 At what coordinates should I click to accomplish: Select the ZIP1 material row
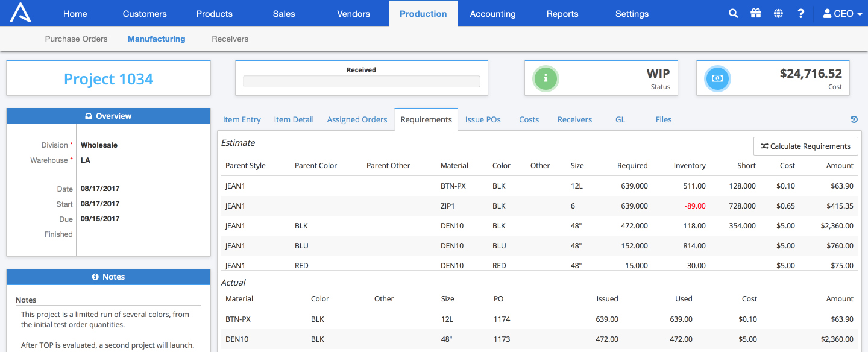(x=539, y=206)
